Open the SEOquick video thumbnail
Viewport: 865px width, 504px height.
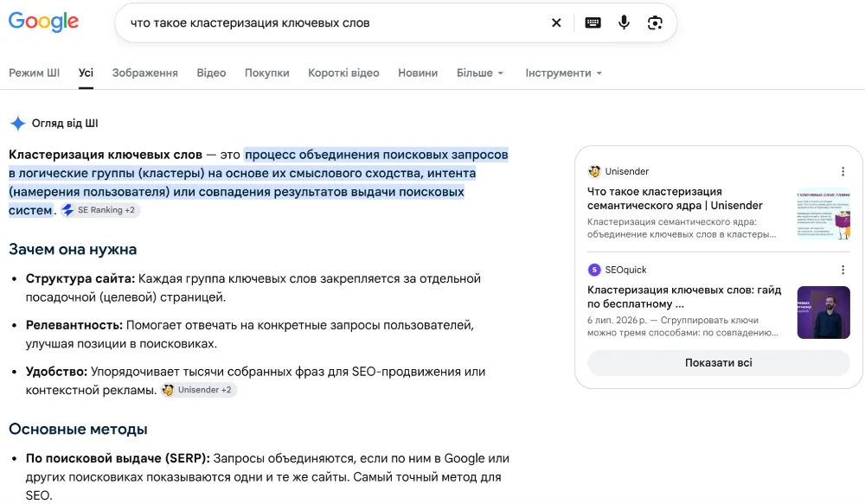point(823,312)
